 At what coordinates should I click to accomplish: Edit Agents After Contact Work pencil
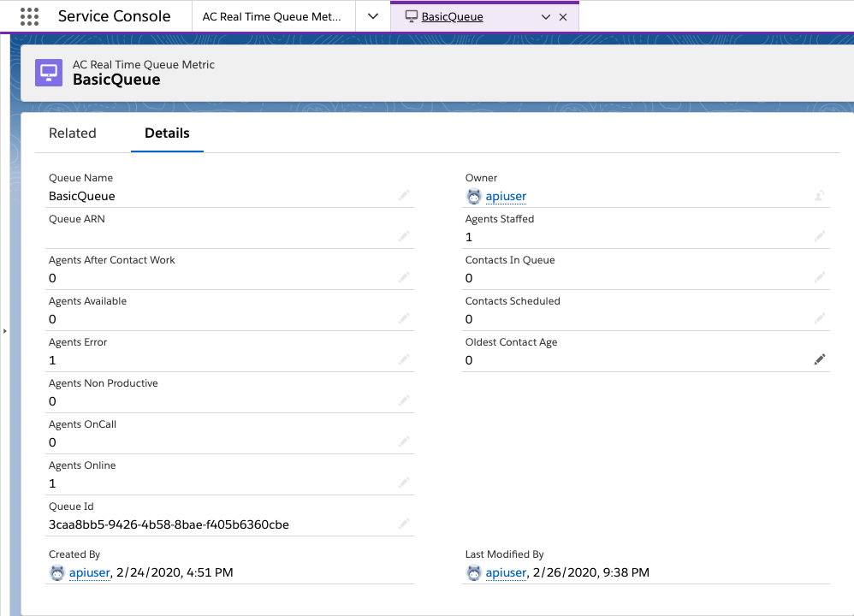[404, 277]
